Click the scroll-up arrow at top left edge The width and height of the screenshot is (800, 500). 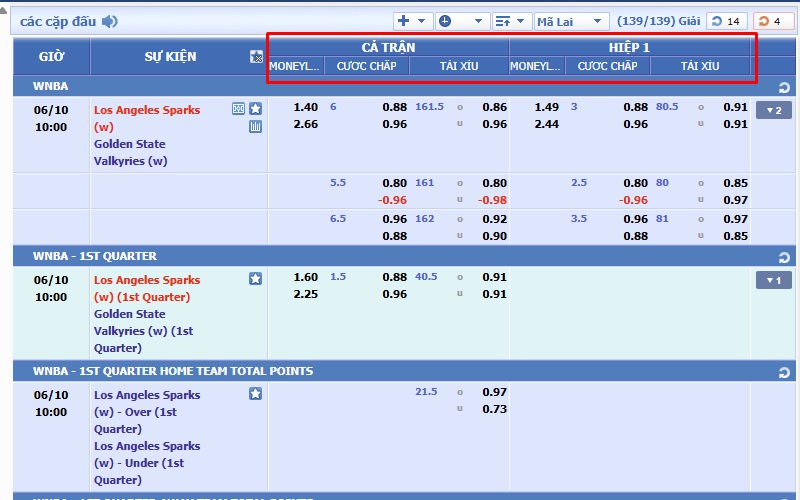pos(3,10)
